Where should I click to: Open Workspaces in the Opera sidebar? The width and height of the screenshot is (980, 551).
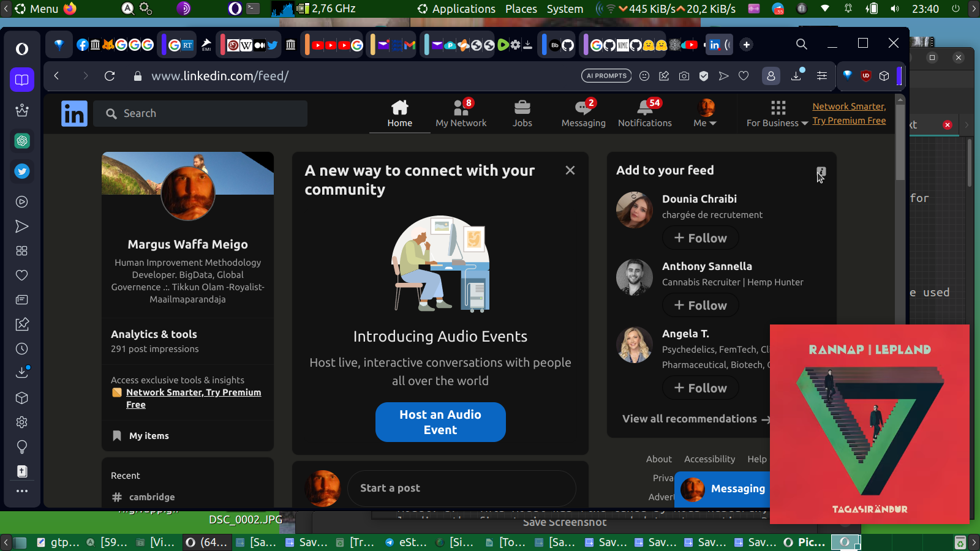[22, 80]
